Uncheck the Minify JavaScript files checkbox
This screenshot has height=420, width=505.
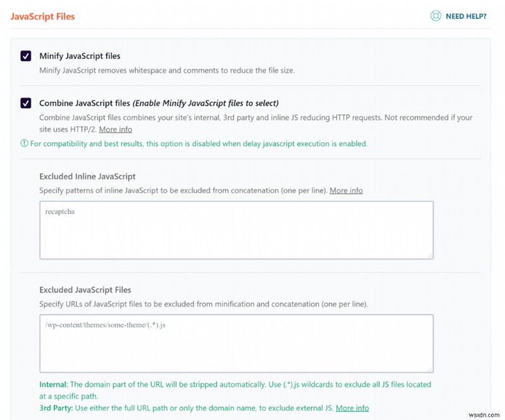pos(26,56)
